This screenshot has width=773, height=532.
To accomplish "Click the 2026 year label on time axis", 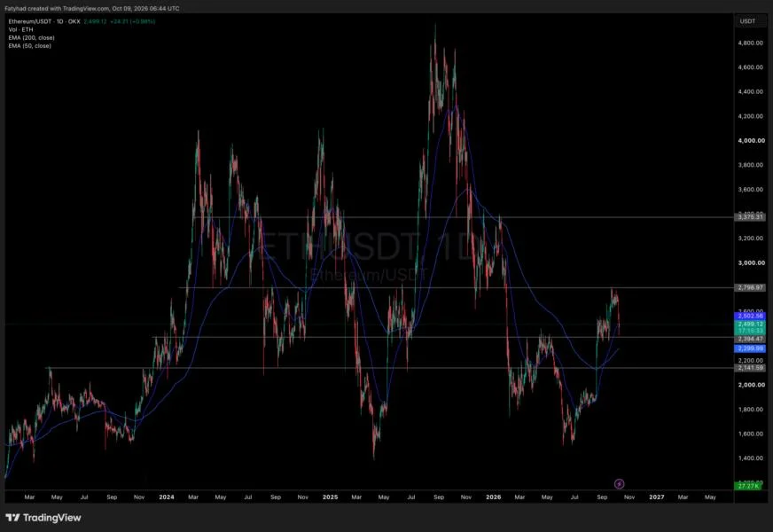I will tap(493, 497).
